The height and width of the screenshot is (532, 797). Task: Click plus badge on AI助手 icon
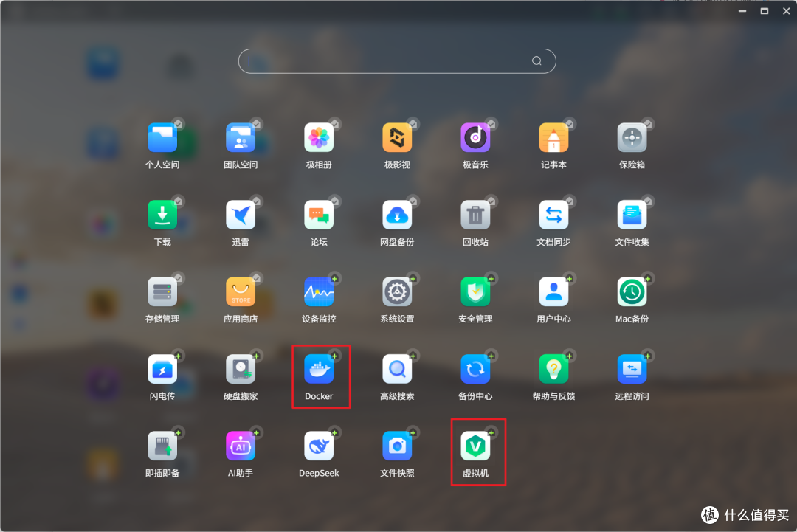256,433
